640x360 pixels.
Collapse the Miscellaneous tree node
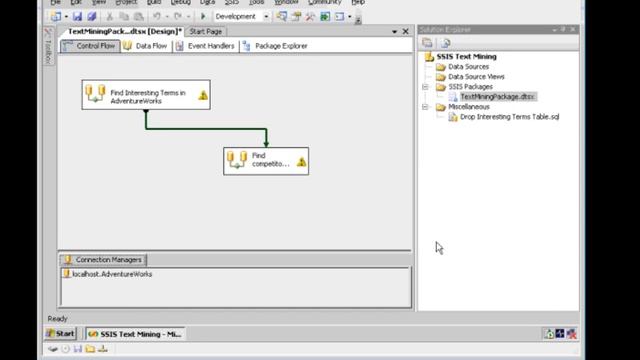click(425, 107)
